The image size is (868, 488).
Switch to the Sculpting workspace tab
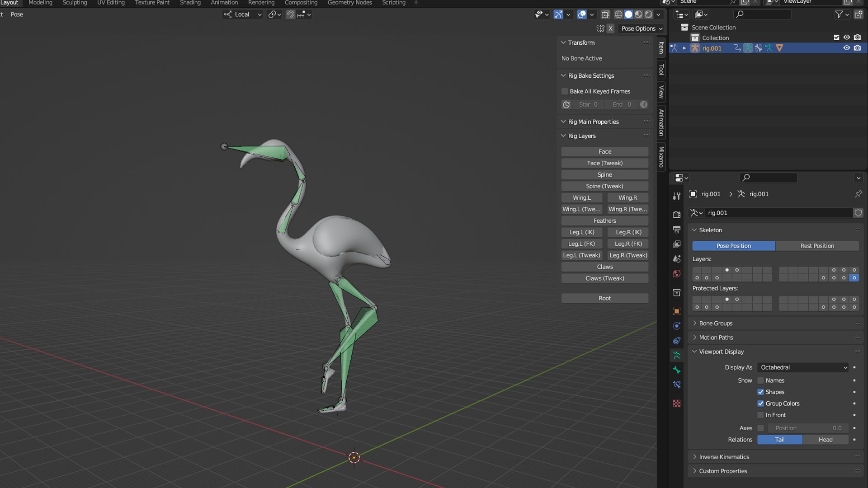click(75, 3)
